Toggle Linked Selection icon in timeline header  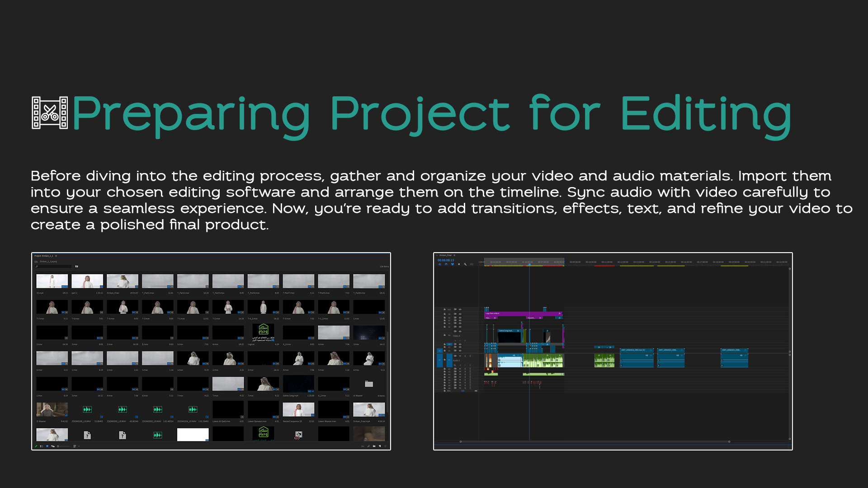pos(453,264)
